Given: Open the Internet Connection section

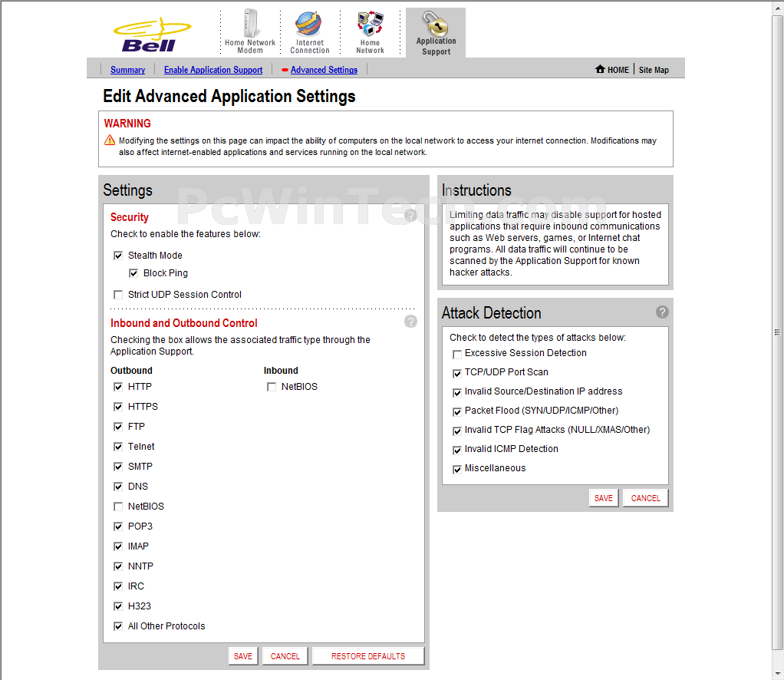Looking at the screenshot, I should (x=310, y=31).
